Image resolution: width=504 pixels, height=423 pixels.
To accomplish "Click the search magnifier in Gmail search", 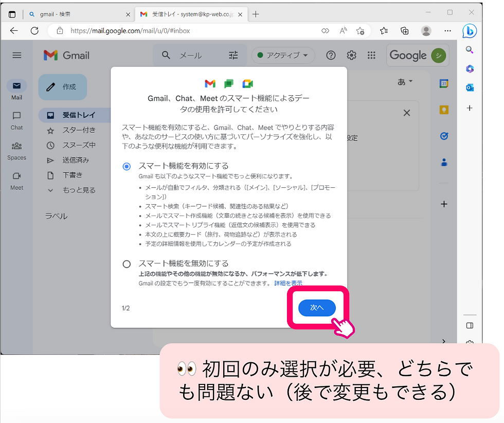I will (166, 55).
